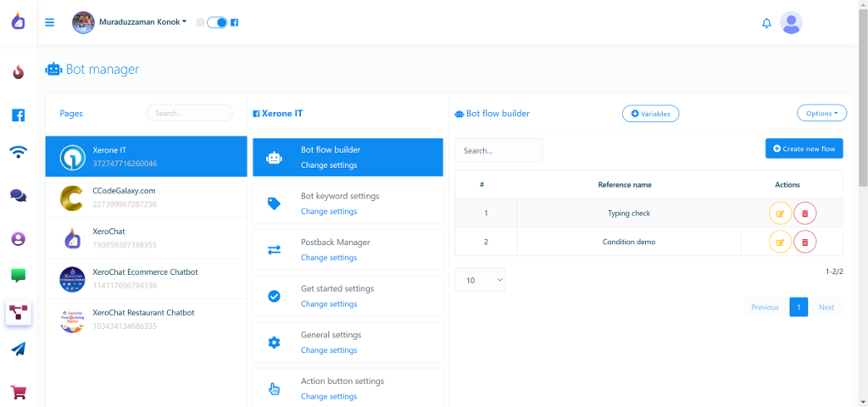Focus the Pages search field
The width and height of the screenshot is (868, 407).
(x=189, y=113)
